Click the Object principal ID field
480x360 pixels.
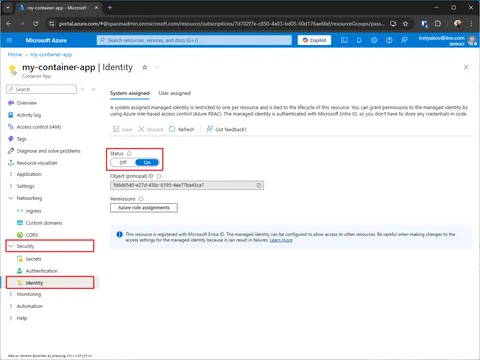coord(187,185)
